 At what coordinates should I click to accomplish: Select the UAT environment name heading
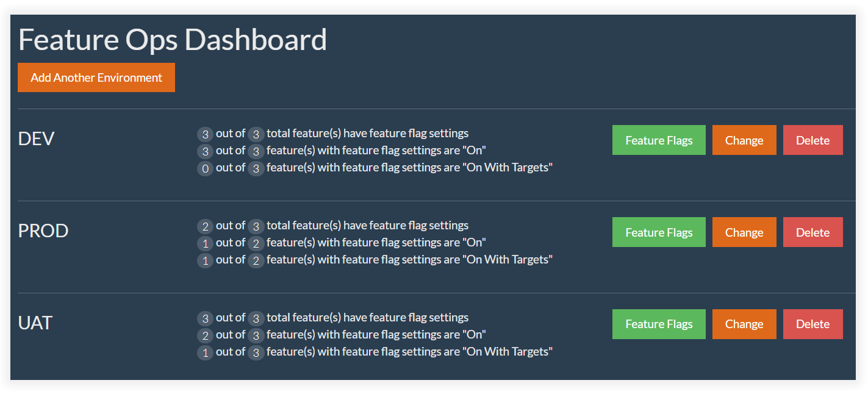[35, 323]
